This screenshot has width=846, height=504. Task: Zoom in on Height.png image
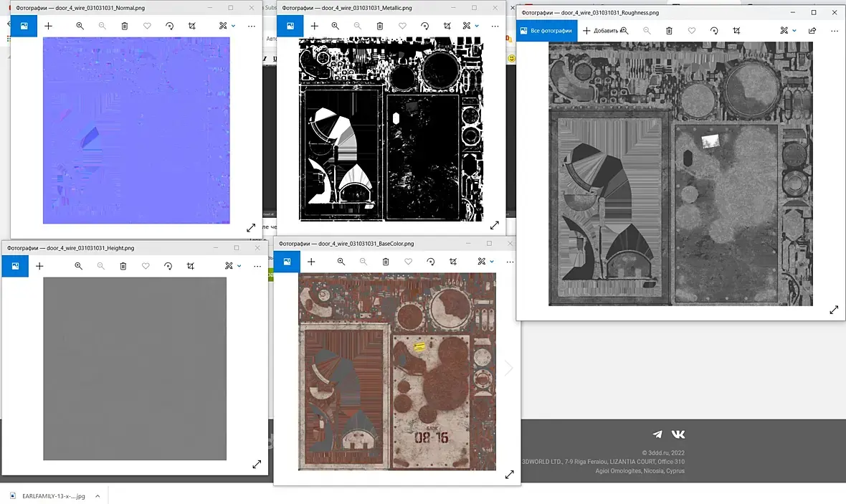[x=78, y=266]
